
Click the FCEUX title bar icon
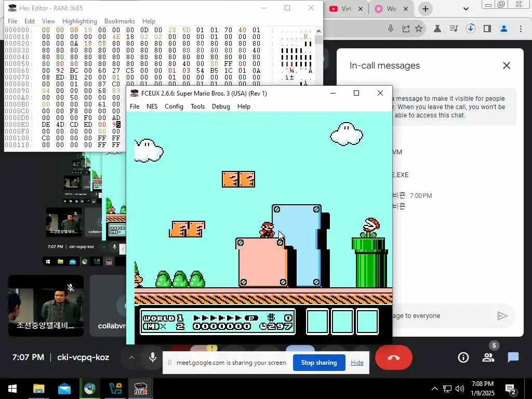pos(135,93)
